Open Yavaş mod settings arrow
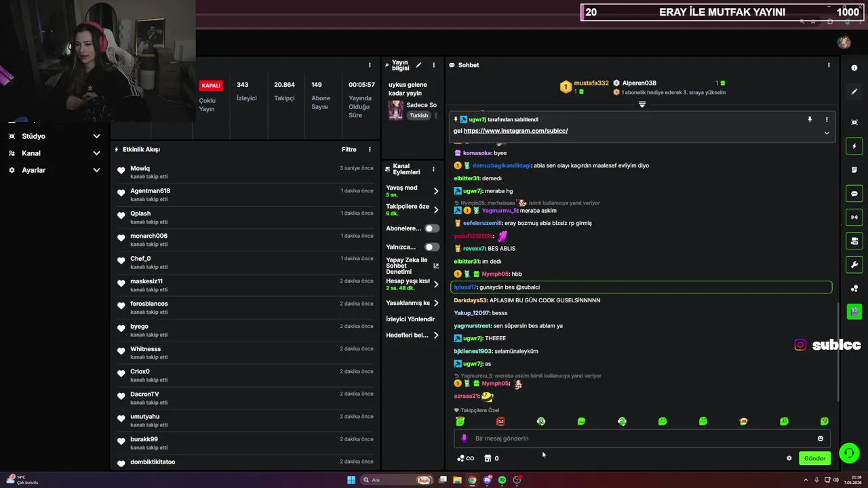The image size is (868, 488). [436, 191]
